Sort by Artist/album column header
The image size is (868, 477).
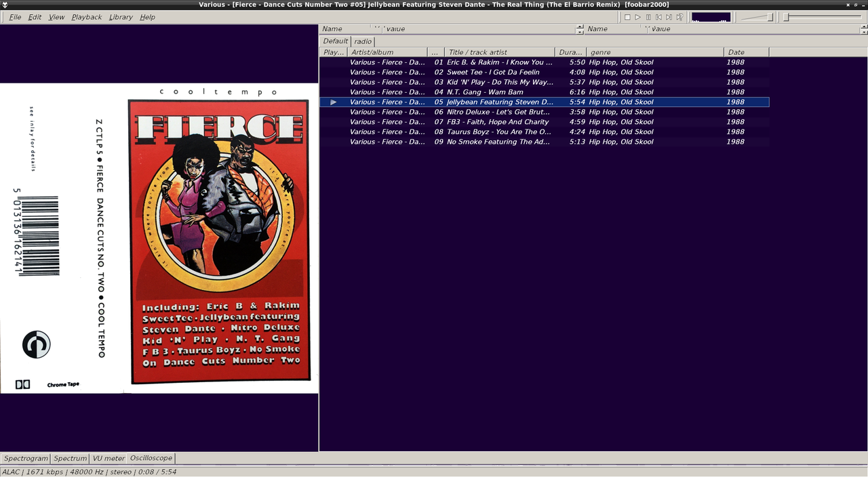click(x=388, y=52)
